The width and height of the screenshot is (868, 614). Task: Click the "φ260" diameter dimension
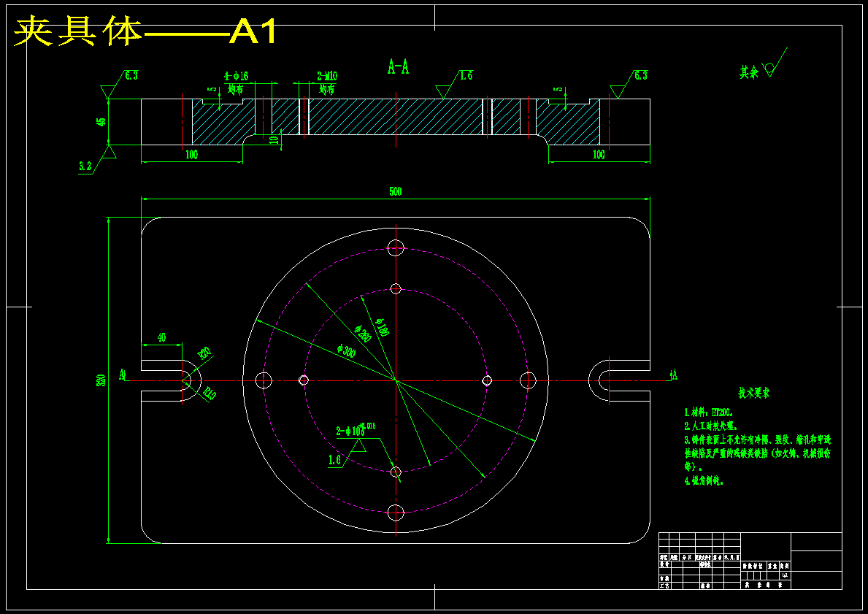click(363, 333)
